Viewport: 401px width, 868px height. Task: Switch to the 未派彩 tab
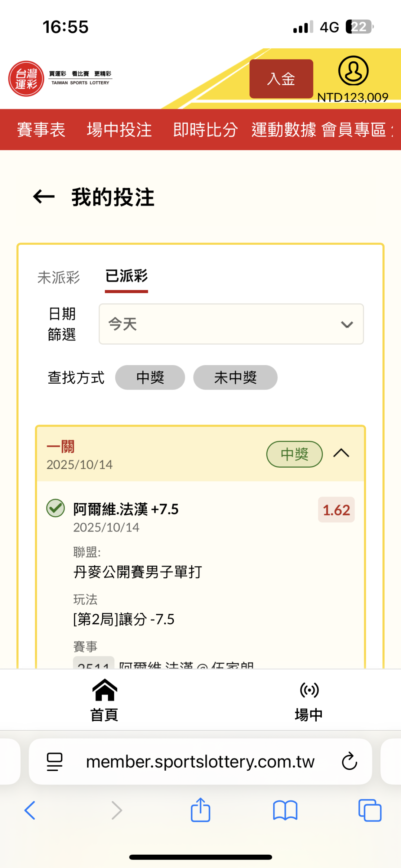coord(59,277)
